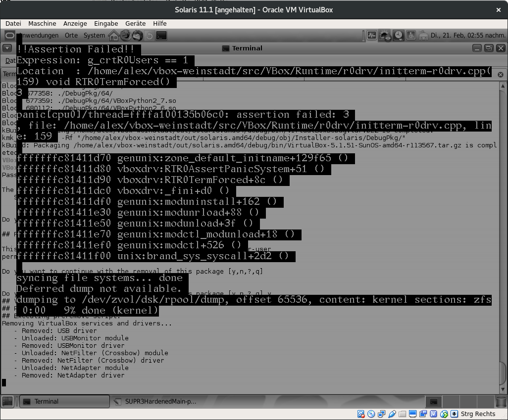Restore the guest Terminal window size

pyautogui.click(x=489, y=48)
